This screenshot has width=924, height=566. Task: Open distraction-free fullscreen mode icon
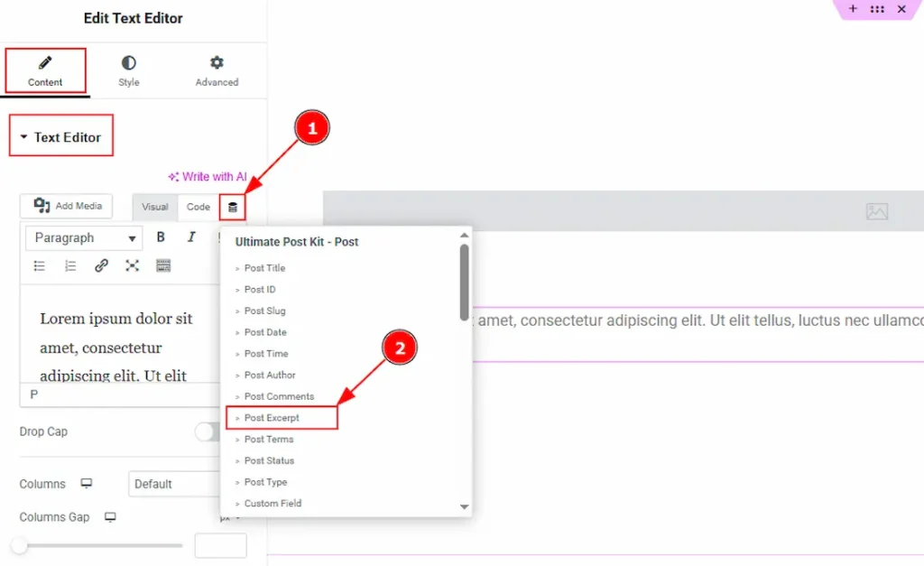point(133,265)
